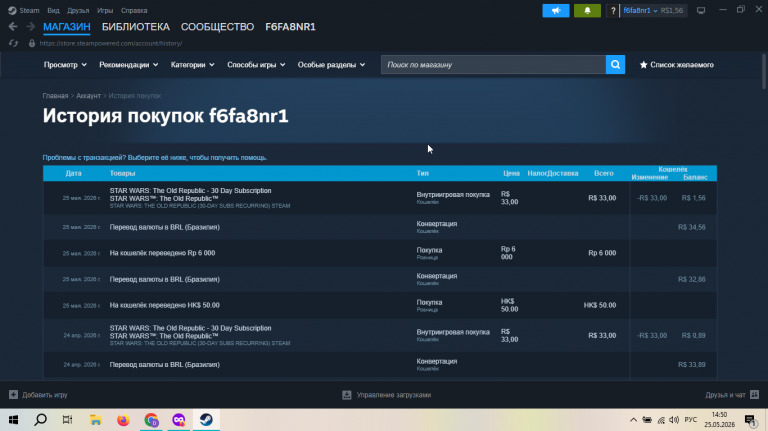Screen dimensions: 768x431
Task: Expand the Рекомендации dropdown
Action: click(x=128, y=65)
